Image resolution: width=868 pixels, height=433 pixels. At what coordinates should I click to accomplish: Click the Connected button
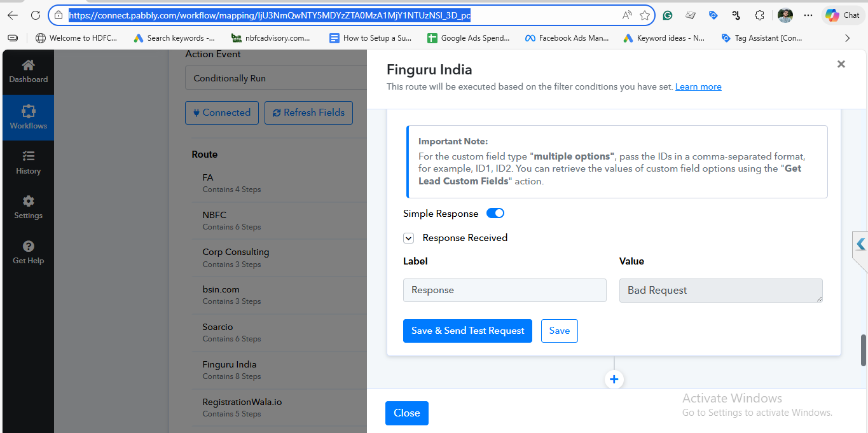(222, 113)
